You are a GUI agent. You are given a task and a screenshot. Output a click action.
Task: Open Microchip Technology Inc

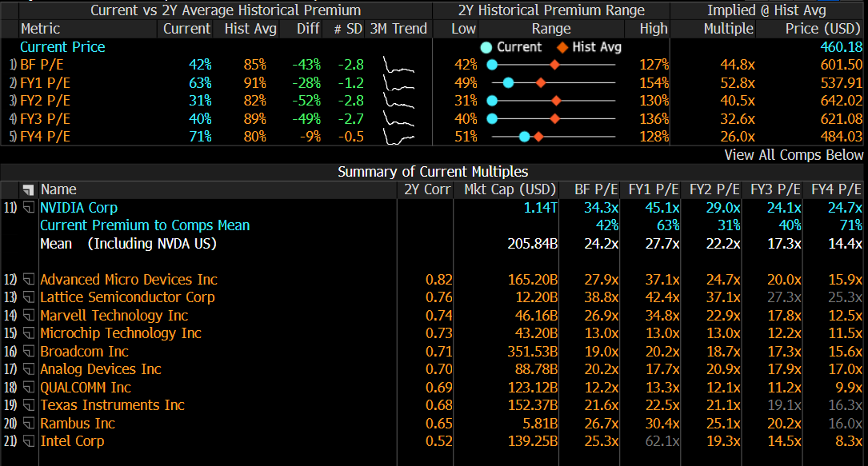[x=121, y=333]
